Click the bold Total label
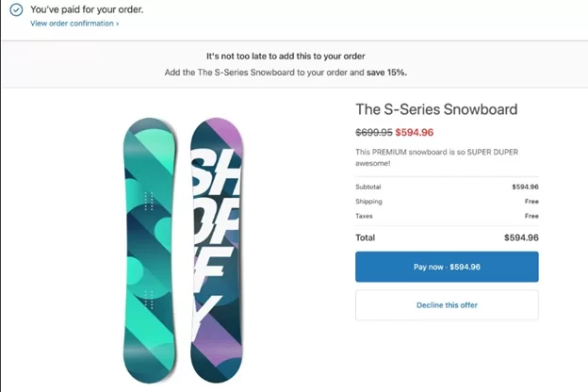Viewport: 588px width, 392px height. coord(366,238)
